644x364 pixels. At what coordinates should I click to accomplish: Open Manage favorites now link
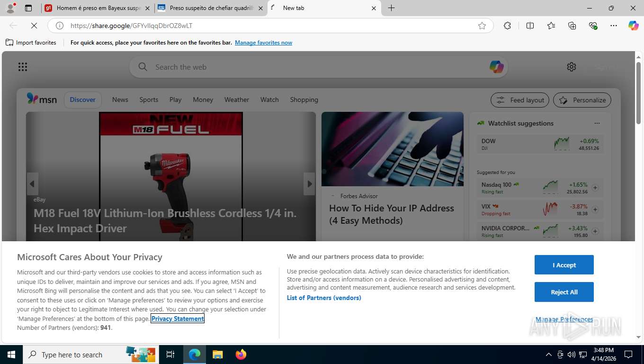click(263, 43)
